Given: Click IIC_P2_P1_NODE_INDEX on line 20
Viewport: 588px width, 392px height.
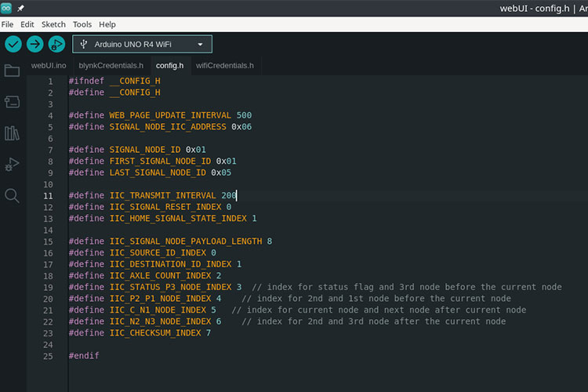Looking at the screenshot, I should coord(160,299).
